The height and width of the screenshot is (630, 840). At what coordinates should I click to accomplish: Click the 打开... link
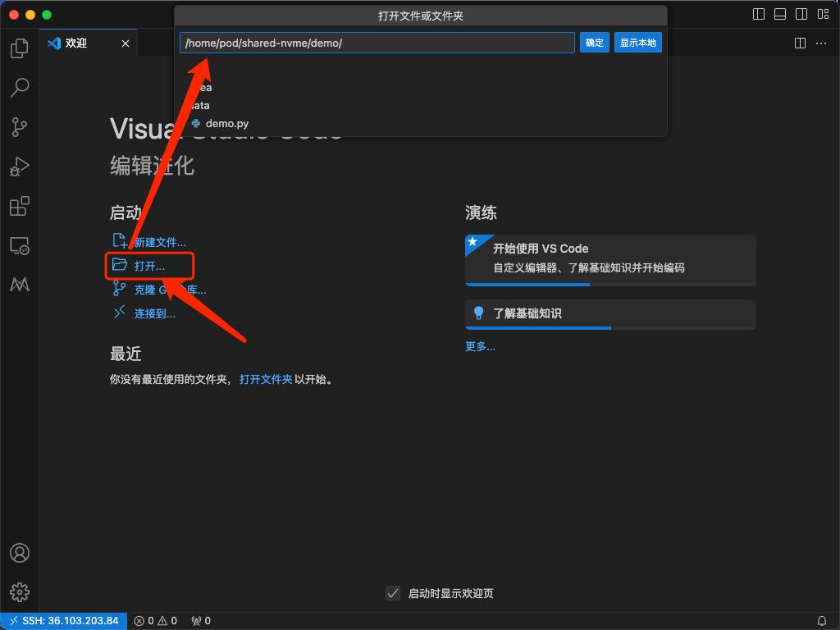click(x=149, y=267)
